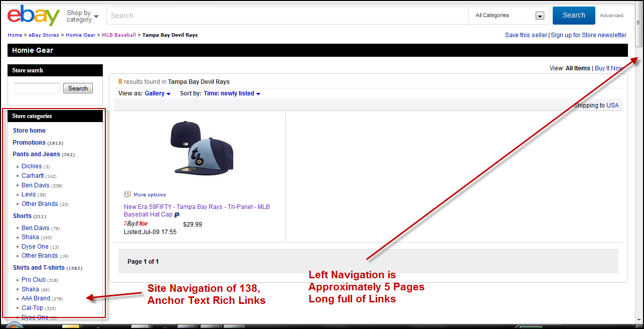Click the Tampa Bay Rays hat thumbnail

pos(202,148)
